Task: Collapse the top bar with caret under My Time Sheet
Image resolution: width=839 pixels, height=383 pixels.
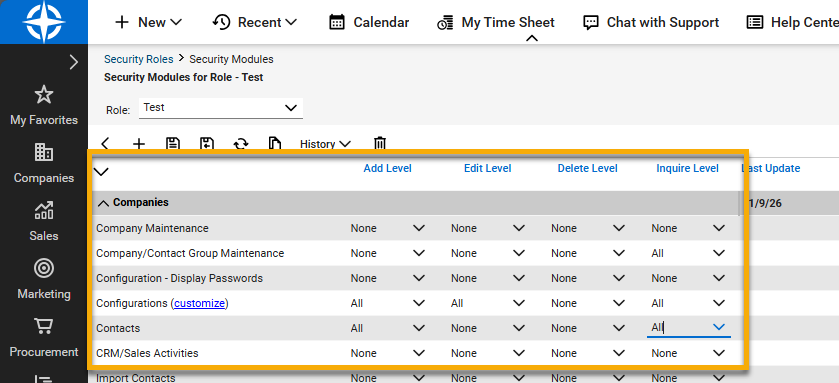Action: point(531,38)
